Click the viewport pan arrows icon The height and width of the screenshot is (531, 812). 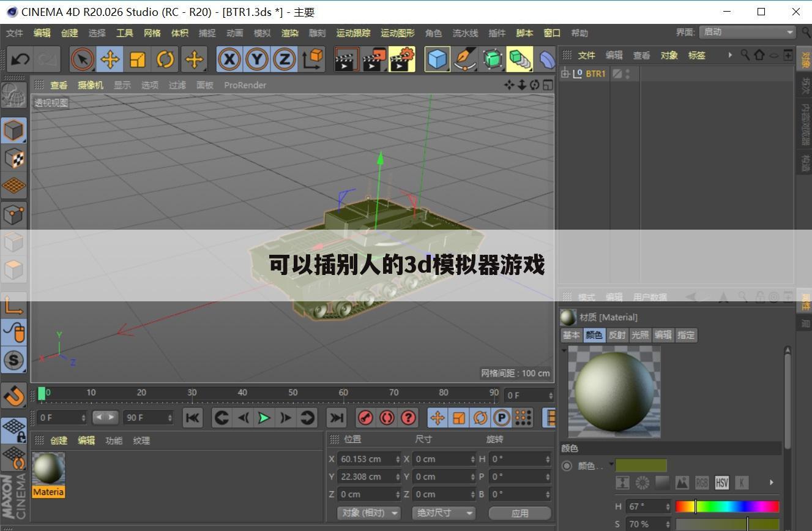pyautogui.click(x=509, y=85)
